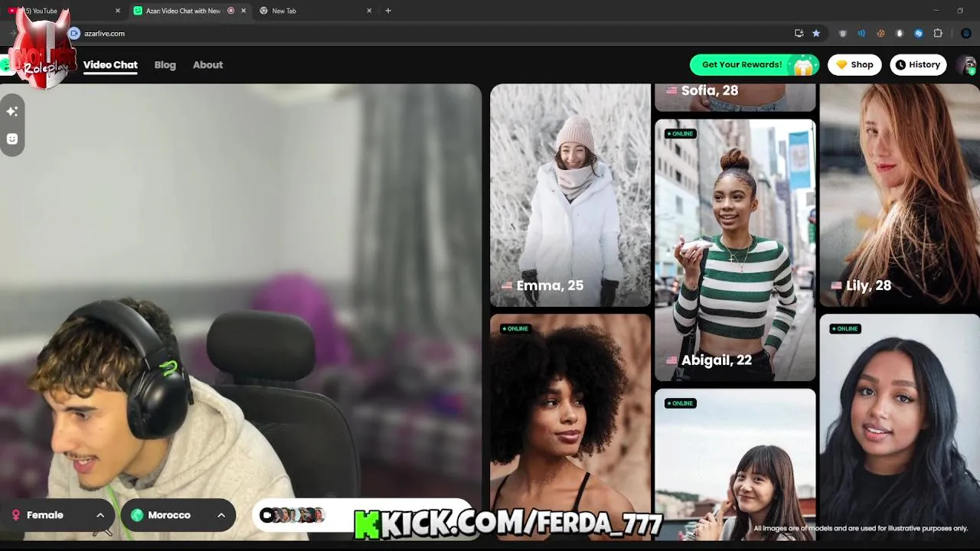The image size is (980, 551).
Task: Open the Extensions puzzle piece menu
Action: (x=938, y=33)
